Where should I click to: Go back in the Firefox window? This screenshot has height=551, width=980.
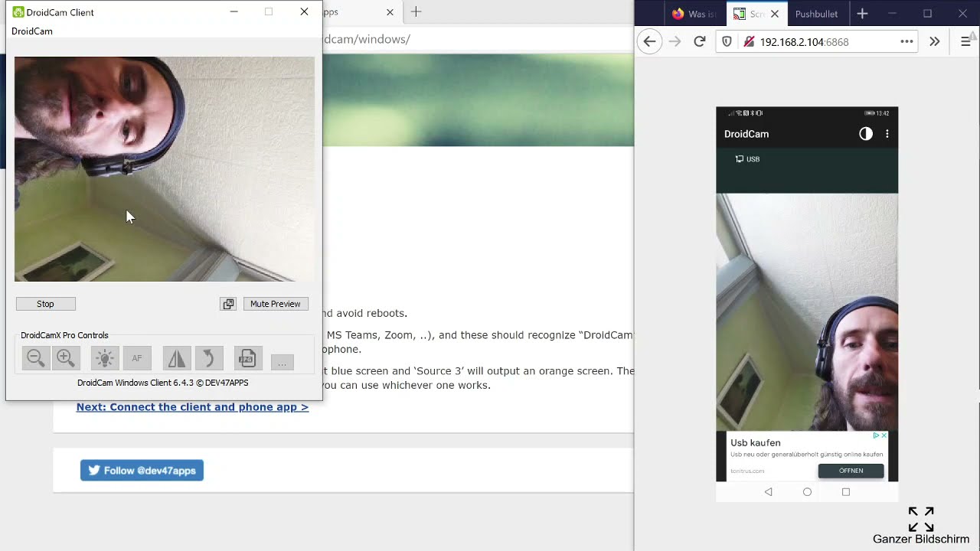click(x=649, y=42)
